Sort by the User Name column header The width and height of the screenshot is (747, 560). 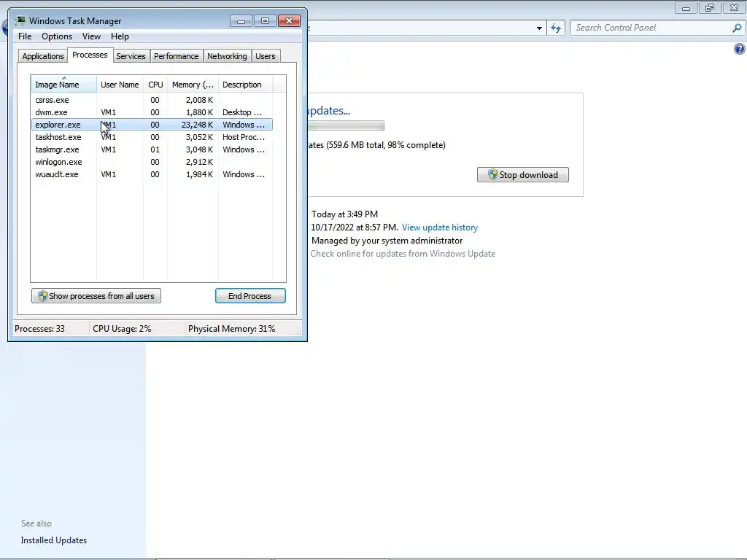(120, 85)
